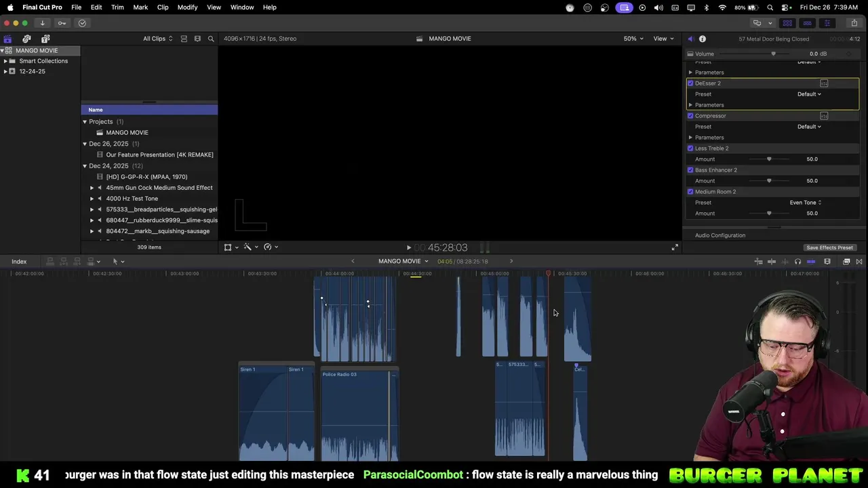Open DeEsser 2 advanced effect editor
Image resolution: width=868 pixels, height=488 pixels.
tap(824, 83)
